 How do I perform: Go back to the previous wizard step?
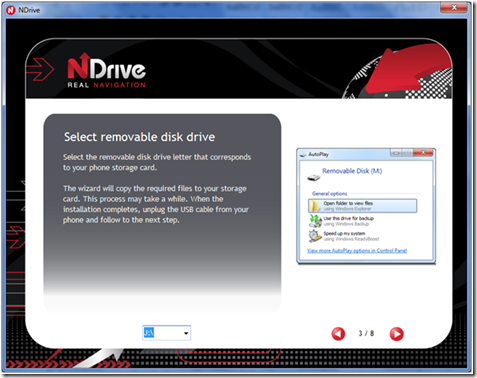click(x=338, y=334)
